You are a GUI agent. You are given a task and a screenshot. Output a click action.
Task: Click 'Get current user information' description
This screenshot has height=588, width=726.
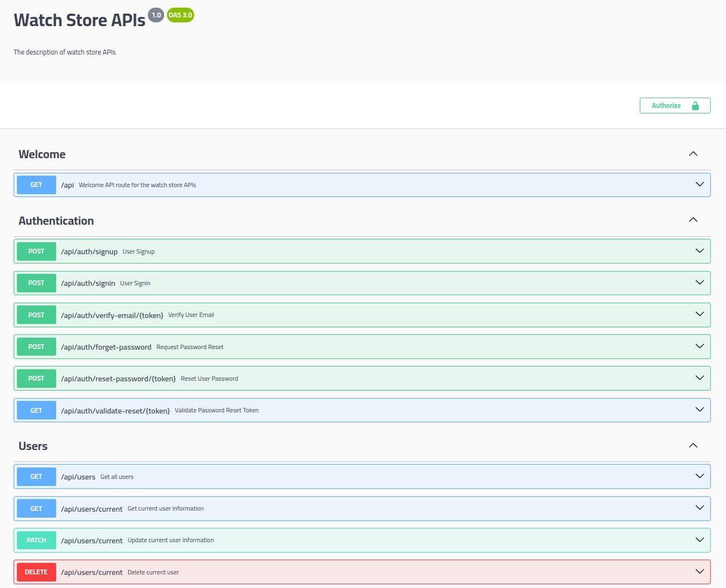pyautogui.click(x=166, y=508)
